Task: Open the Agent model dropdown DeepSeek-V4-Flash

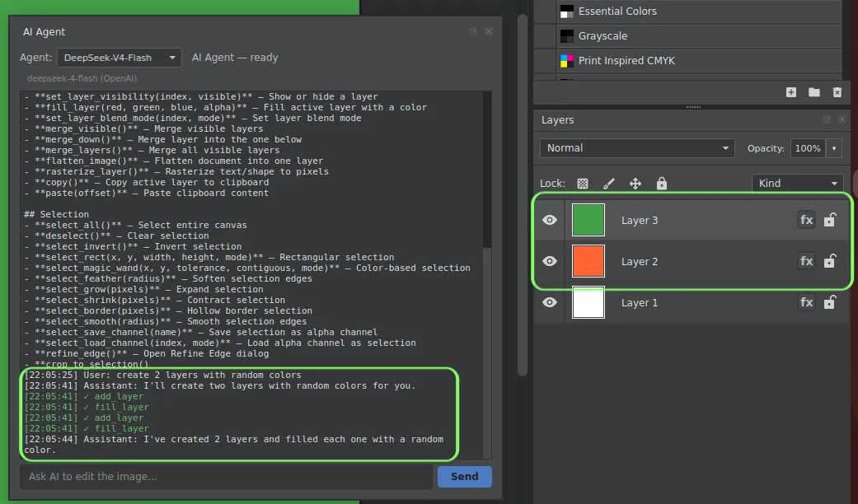Action: (120, 58)
